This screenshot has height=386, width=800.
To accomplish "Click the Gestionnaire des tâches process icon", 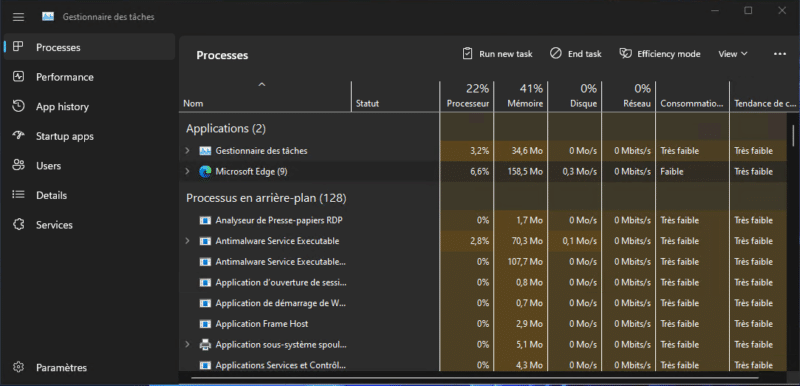I will tap(205, 151).
